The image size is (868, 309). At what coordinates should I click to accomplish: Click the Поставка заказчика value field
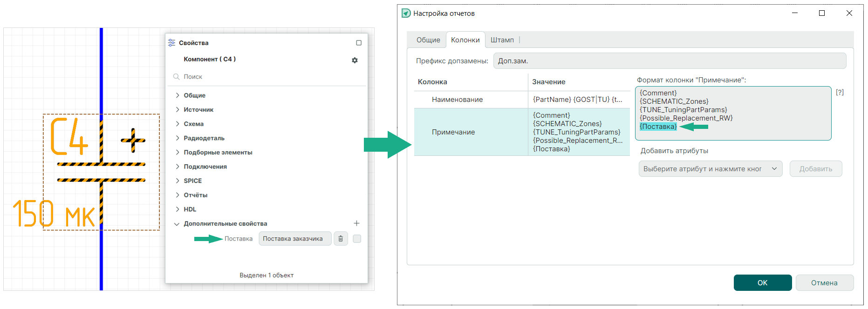pyautogui.click(x=294, y=239)
